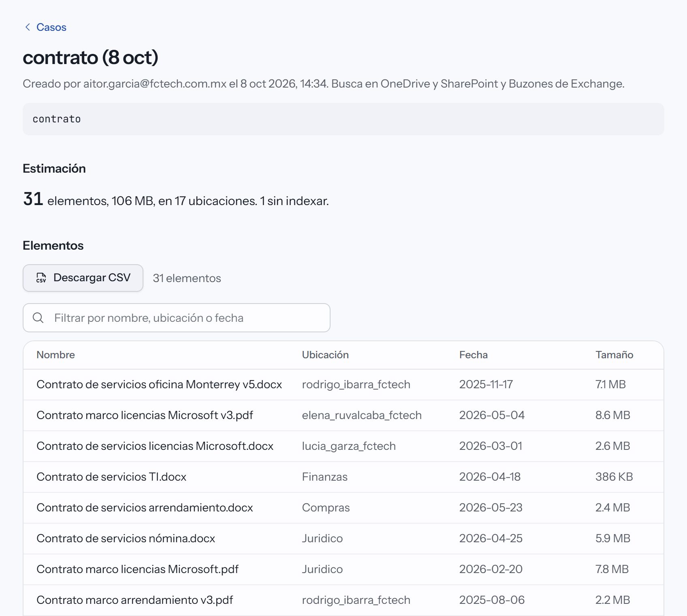Click date 2026-04-18

point(490,477)
